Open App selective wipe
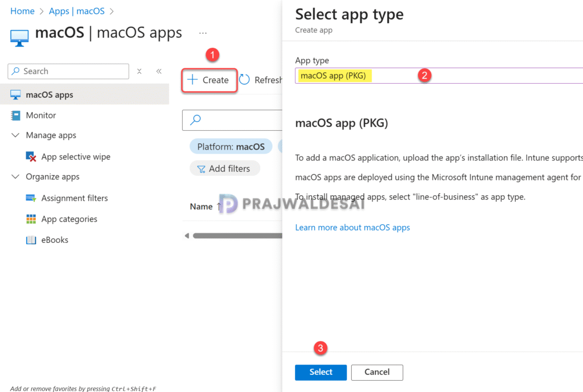 pyautogui.click(x=76, y=156)
